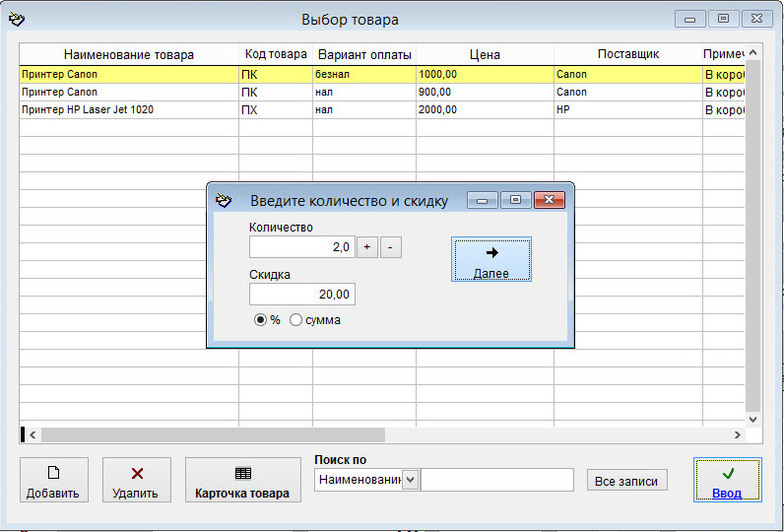Click the Удалить red cross button

point(137,481)
